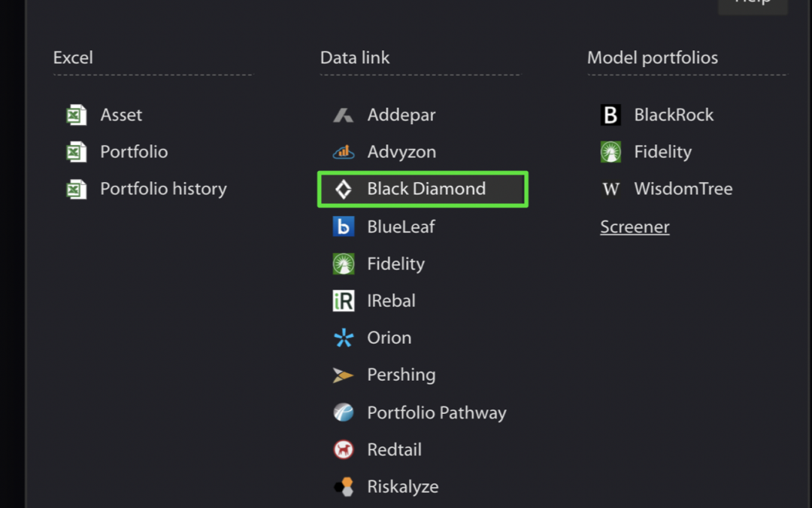
Task: Choose BlueLeaf data link
Action: tap(401, 227)
